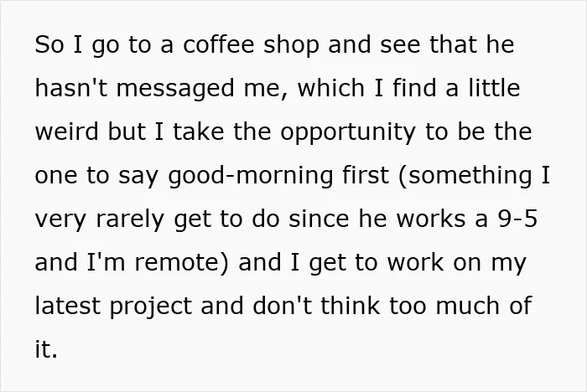Click on the word "weird"

click(x=66, y=132)
